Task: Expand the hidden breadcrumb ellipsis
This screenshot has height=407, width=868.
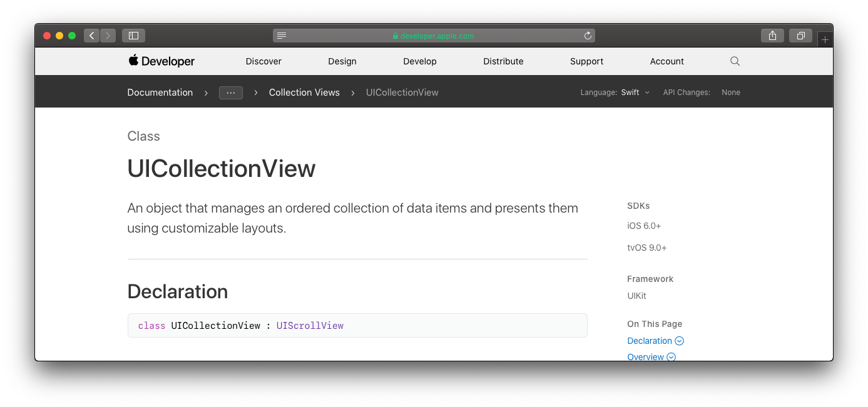Action: click(x=230, y=93)
